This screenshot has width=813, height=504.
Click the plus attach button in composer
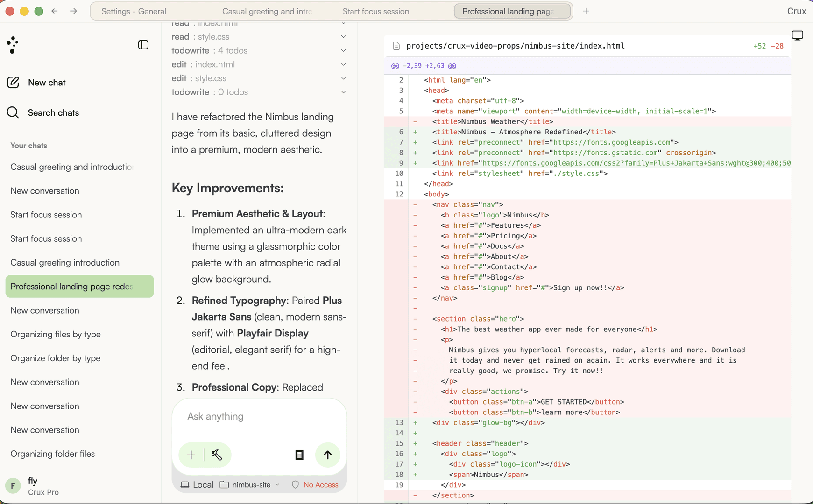(191, 455)
